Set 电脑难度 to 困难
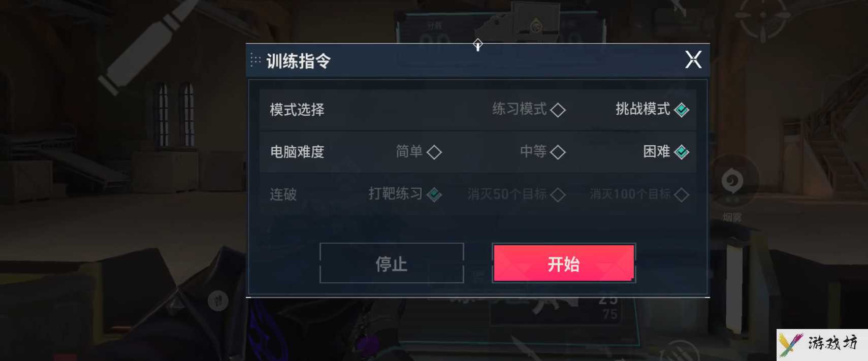 [x=666, y=152]
